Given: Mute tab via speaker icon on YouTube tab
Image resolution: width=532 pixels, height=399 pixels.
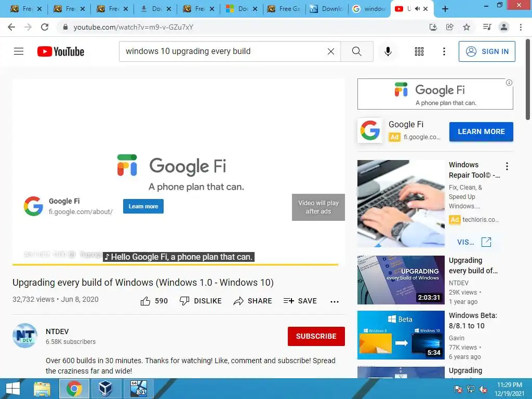Looking at the screenshot, I should coord(417,9).
